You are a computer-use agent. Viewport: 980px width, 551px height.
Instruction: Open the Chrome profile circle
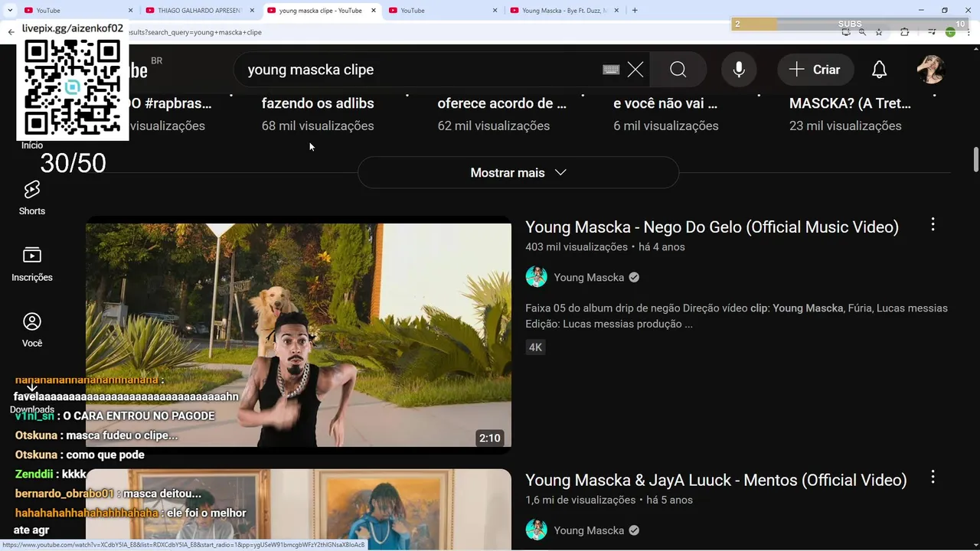tap(950, 32)
